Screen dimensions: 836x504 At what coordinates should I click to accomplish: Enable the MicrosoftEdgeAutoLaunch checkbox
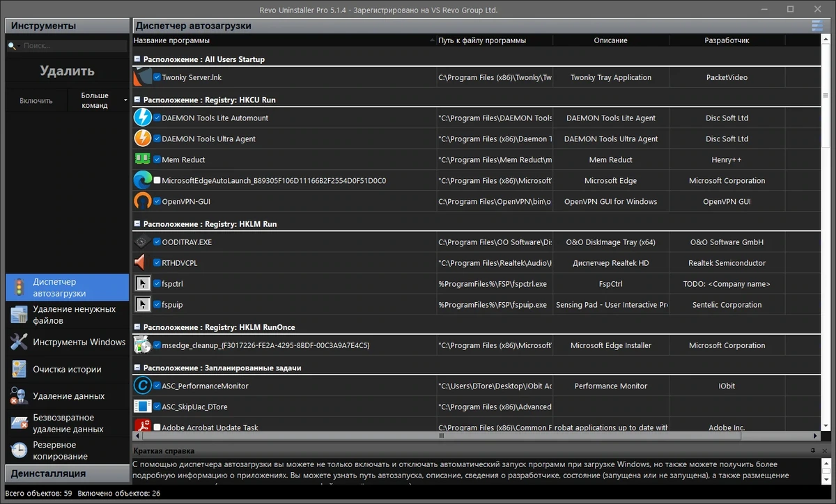[x=157, y=180]
